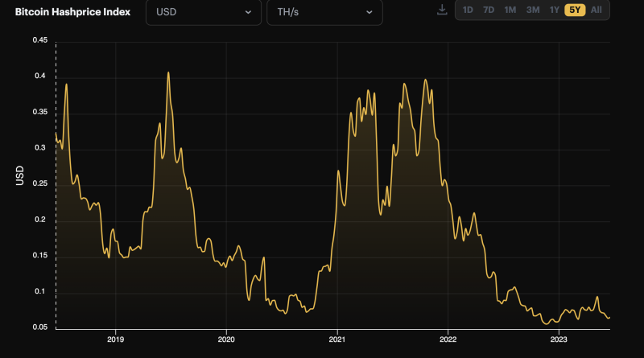Switch chart to 3M range
This screenshot has width=644, height=358.
533,10
